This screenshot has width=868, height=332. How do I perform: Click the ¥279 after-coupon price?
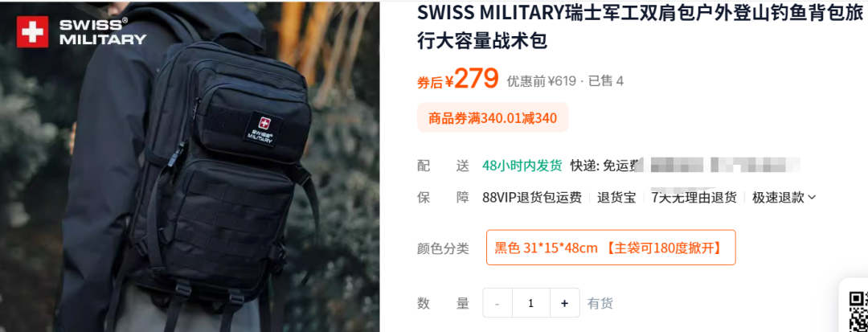(x=471, y=79)
